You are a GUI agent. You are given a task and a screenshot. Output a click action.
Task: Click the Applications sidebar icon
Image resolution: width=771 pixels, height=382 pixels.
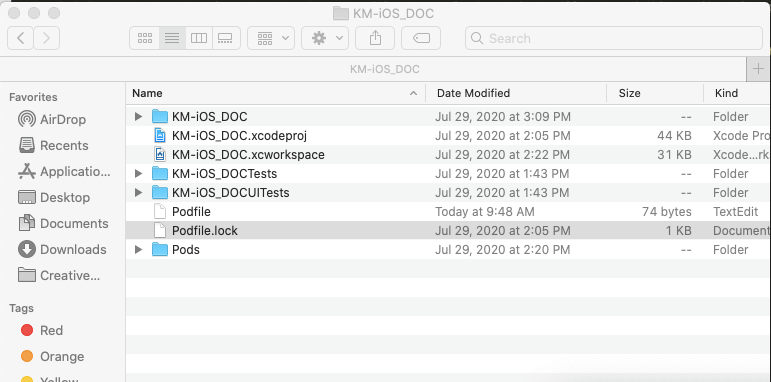point(27,172)
